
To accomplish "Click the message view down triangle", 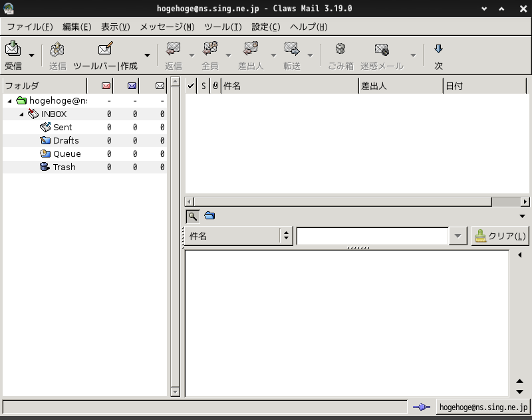I will click(519, 392).
